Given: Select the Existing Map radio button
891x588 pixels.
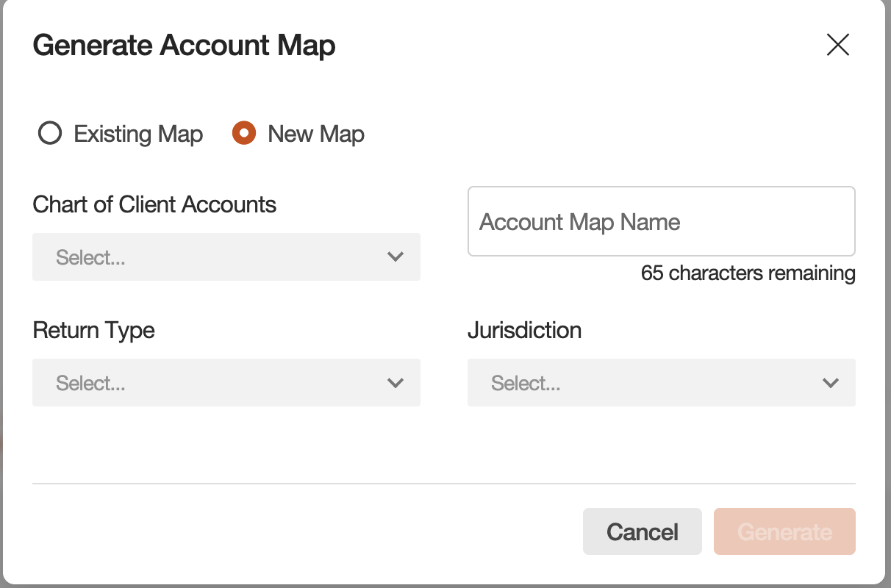Looking at the screenshot, I should pos(49,133).
